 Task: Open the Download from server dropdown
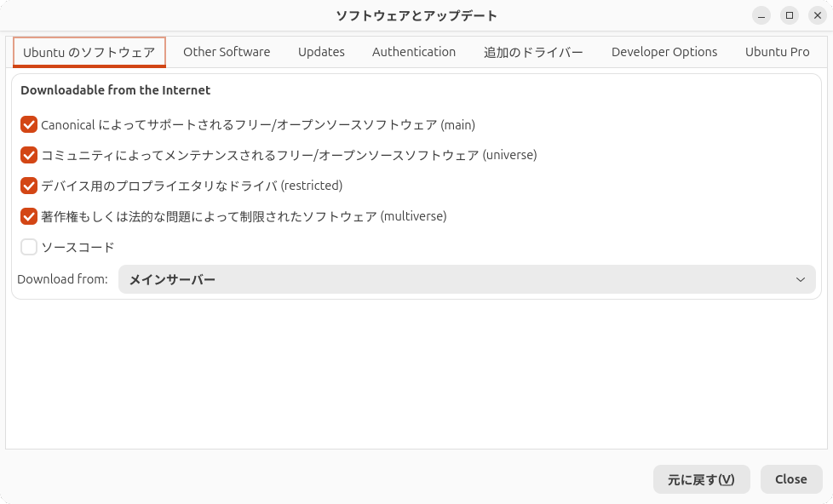tap(466, 279)
